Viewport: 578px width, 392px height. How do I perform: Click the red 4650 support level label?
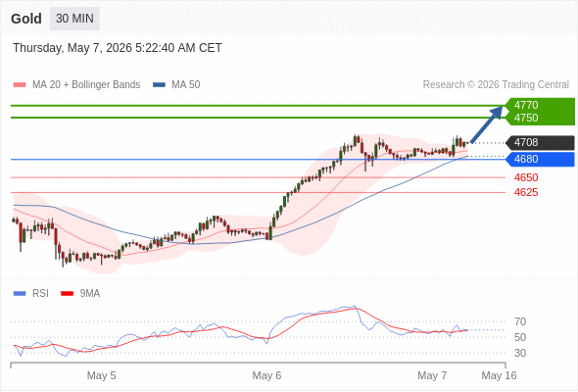point(526,177)
